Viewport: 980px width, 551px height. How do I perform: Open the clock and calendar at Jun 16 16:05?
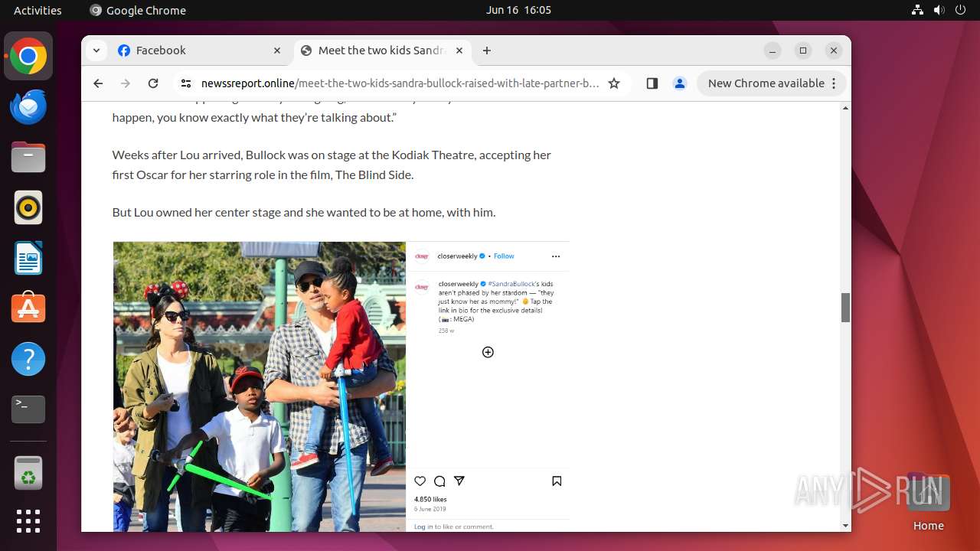518,10
